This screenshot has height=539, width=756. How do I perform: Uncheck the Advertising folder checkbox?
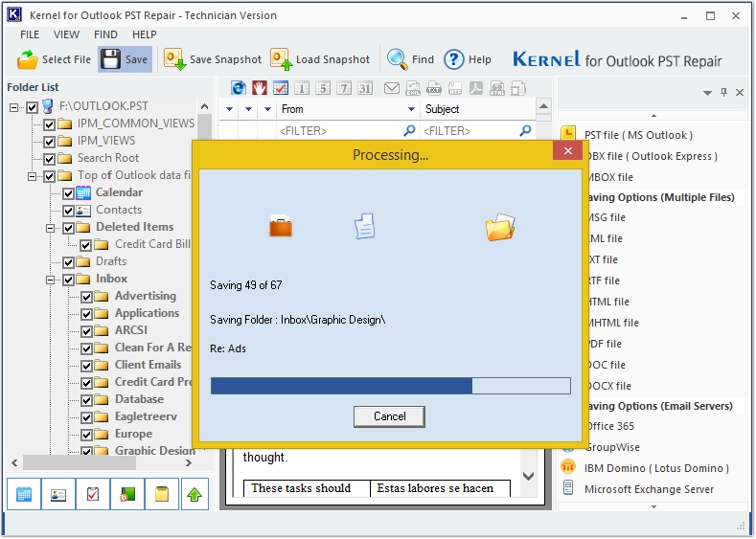tap(86, 297)
